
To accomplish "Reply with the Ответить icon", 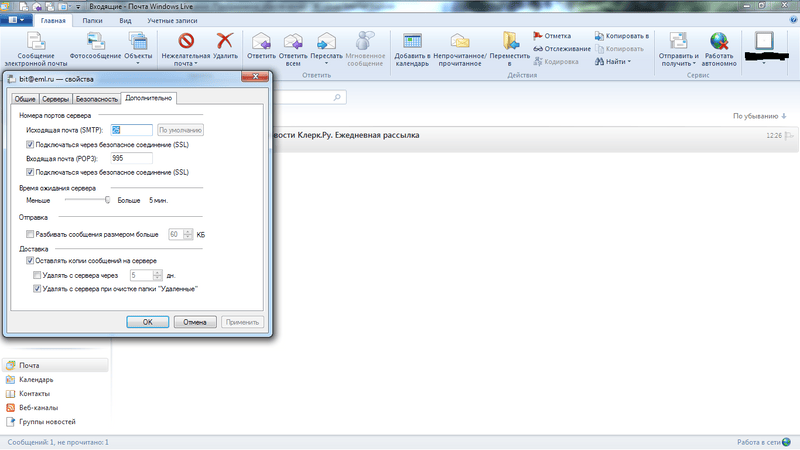I will 261,41.
